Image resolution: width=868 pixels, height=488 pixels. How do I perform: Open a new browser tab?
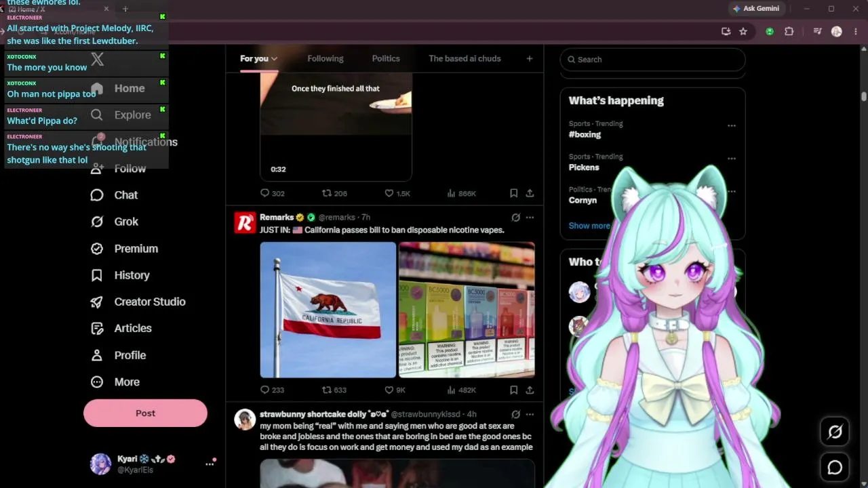[x=125, y=9]
